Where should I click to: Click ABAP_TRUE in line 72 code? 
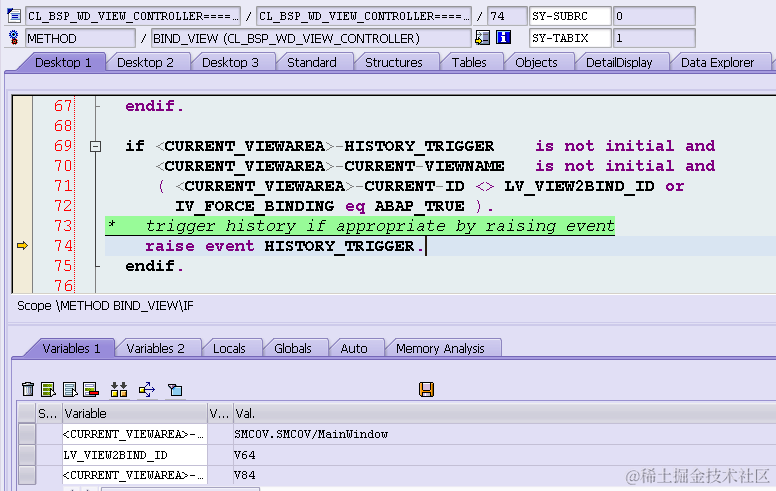tap(420, 206)
